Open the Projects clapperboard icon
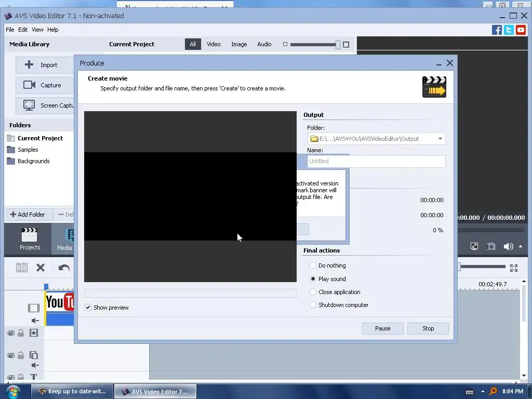This screenshot has width=532, height=399. tap(30, 235)
